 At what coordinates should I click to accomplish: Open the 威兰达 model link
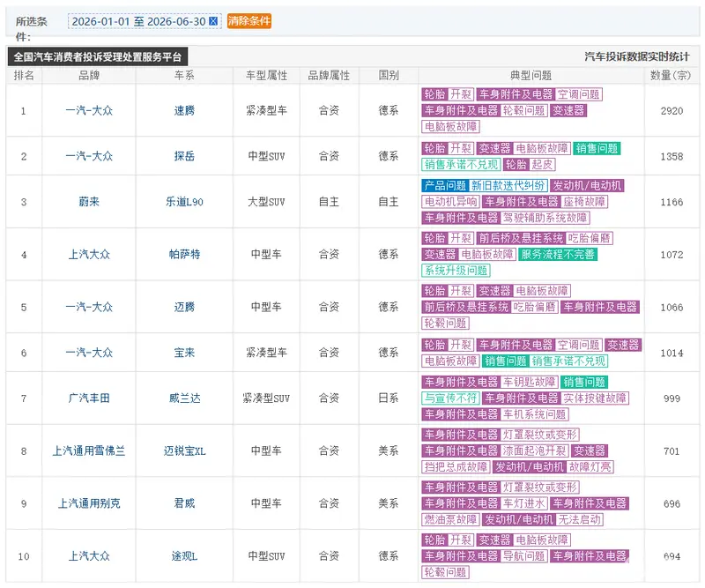point(184,398)
